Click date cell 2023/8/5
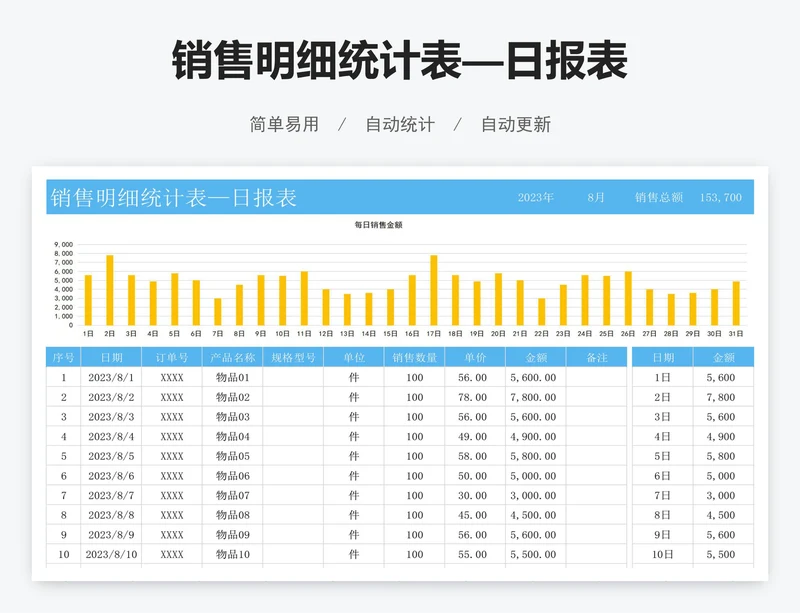This screenshot has height=613, width=800. click(111, 456)
